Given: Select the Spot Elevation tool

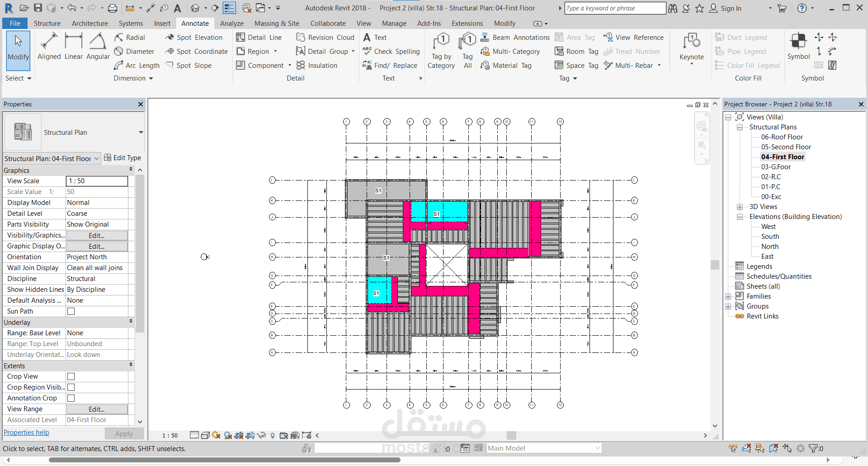Looking at the screenshot, I should (194, 38).
